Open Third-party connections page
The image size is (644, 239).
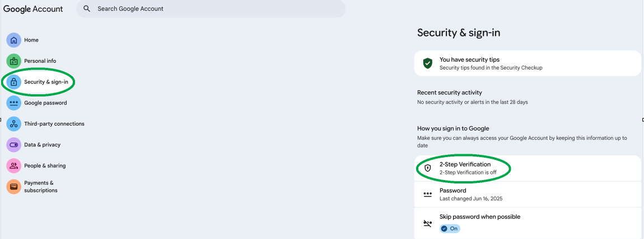pos(54,124)
